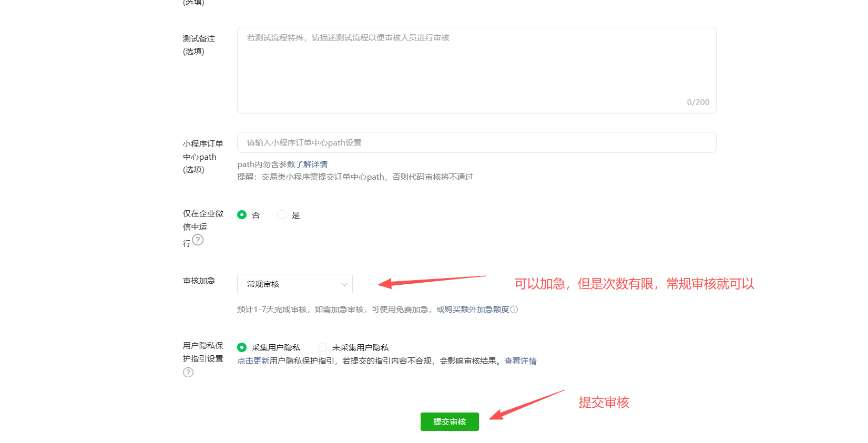Click the 小程序订单中心path input field

(476, 143)
